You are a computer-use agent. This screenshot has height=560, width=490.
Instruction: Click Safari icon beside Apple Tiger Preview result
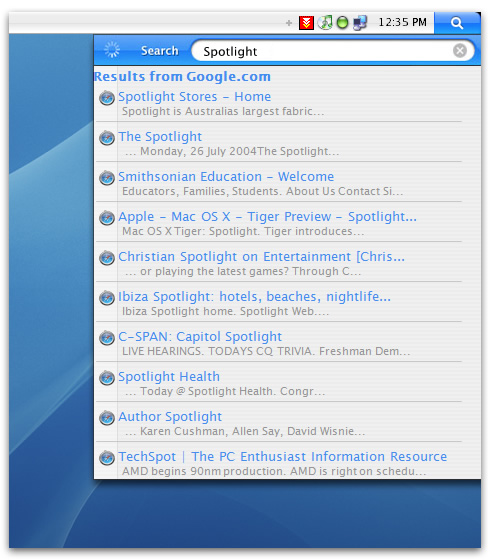(x=107, y=218)
